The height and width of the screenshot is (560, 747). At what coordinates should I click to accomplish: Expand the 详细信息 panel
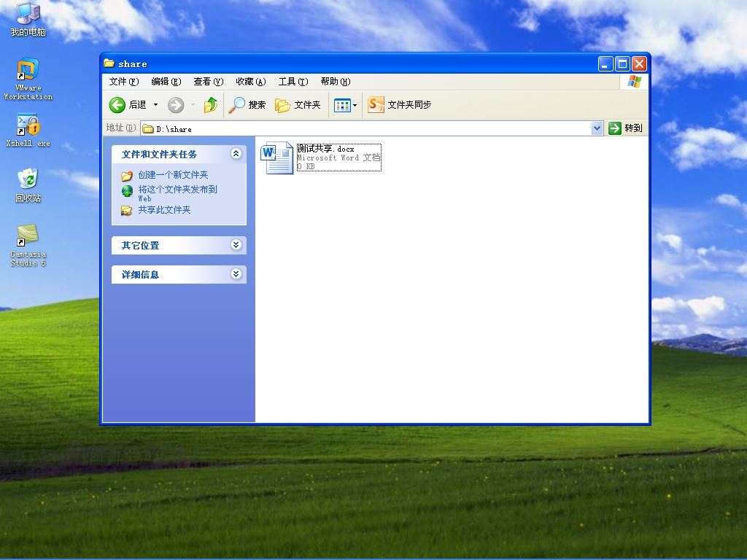[x=236, y=274]
